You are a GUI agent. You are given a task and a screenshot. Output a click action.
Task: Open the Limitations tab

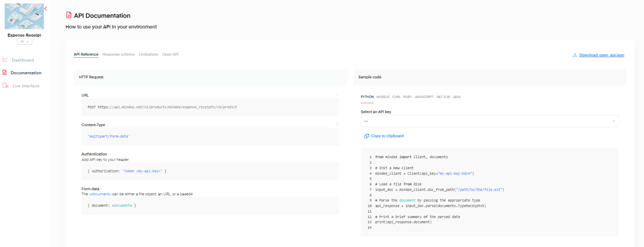coord(148,54)
